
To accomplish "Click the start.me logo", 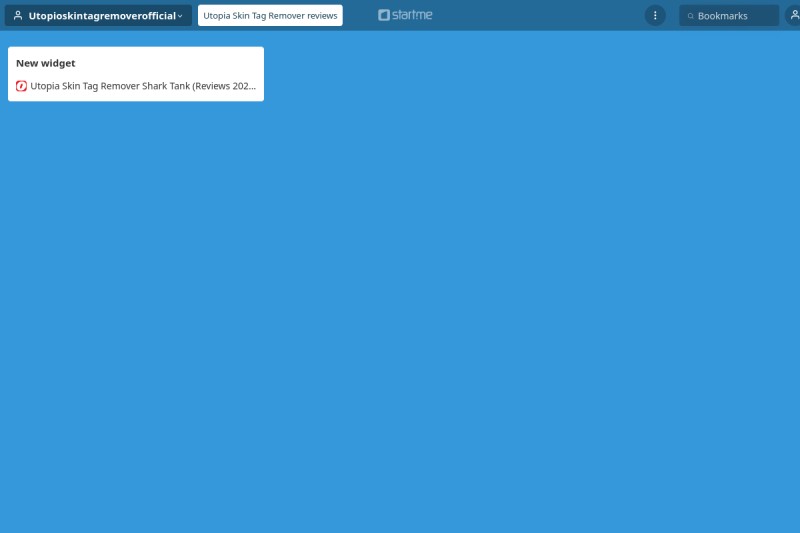I will (405, 15).
